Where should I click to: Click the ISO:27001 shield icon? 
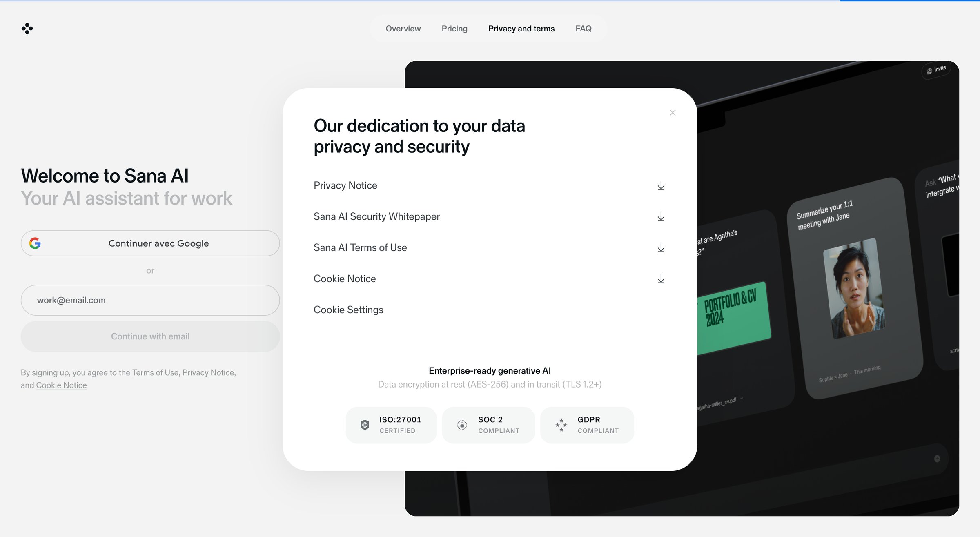(x=365, y=425)
